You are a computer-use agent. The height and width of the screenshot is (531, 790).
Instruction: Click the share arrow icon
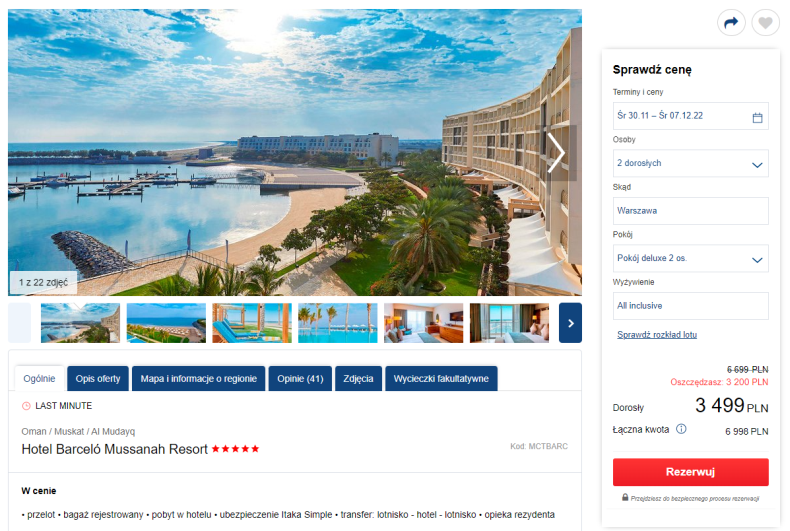click(x=731, y=22)
